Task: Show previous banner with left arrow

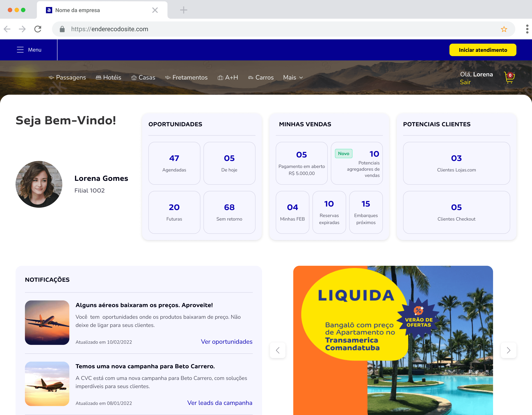Action: pyautogui.click(x=278, y=350)
